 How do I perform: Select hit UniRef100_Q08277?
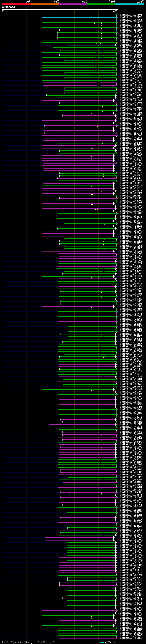(x=131, y=93)
